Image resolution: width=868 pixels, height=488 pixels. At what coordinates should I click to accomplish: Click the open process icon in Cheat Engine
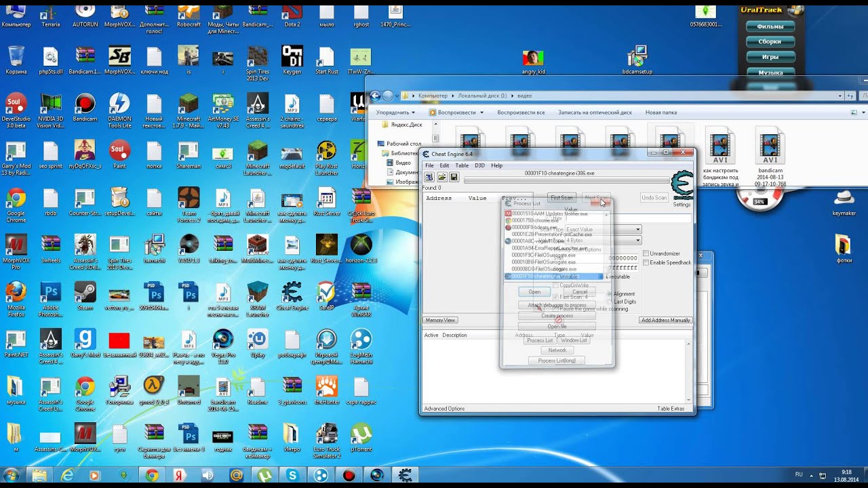pyautogui.click(x=429, y=177)
